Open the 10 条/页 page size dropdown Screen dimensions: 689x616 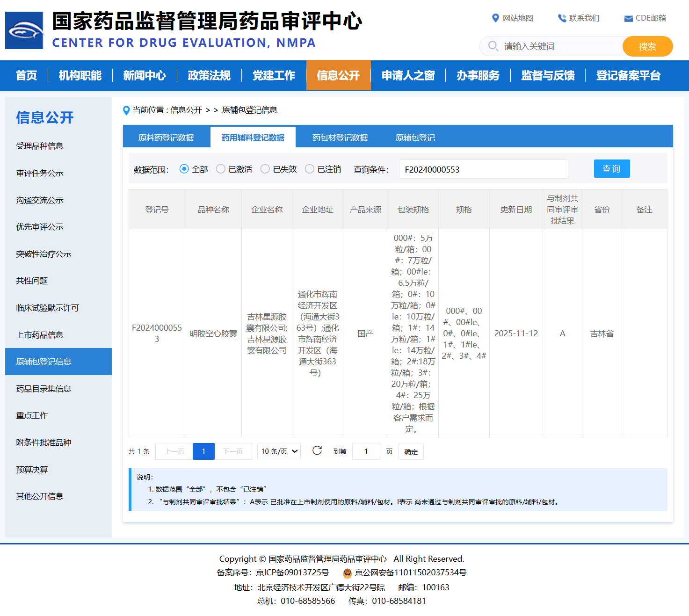pos(279,451)
